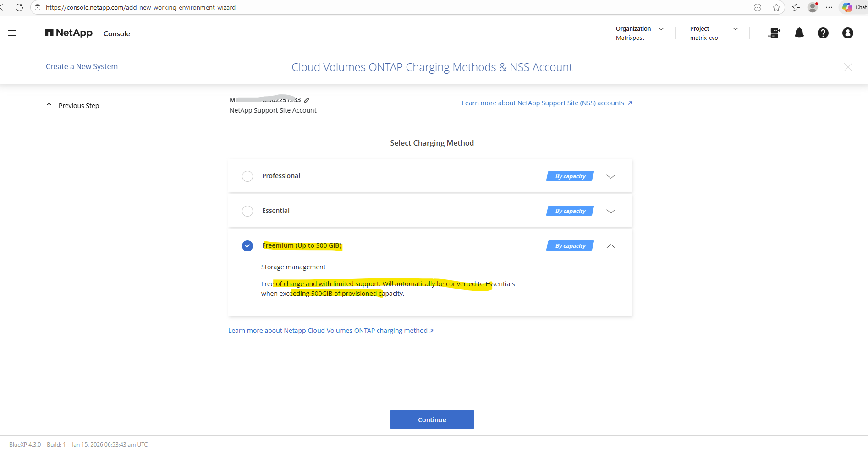Open the help question mark icon
Screen dimensions: 868x452
pos(823,33)
